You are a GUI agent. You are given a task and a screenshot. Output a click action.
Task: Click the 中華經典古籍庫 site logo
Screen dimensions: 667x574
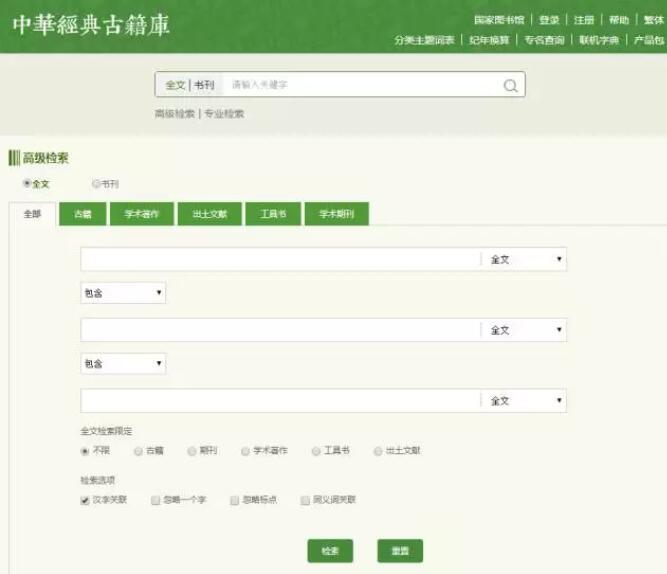pos(91,24)
